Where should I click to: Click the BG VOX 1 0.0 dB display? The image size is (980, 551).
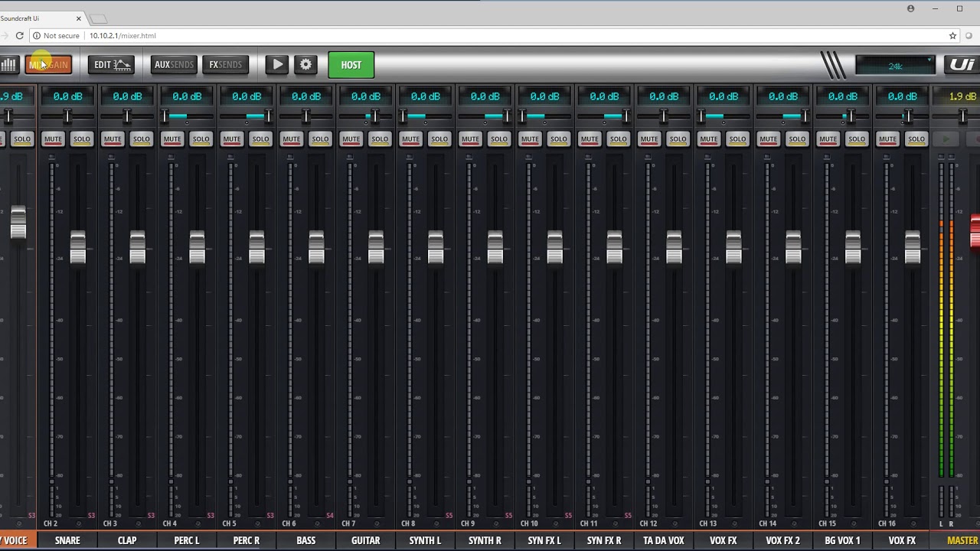point(842,96)
